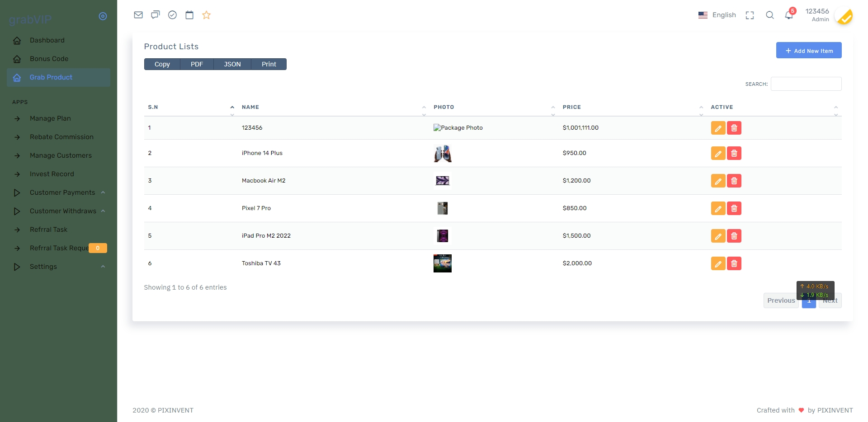Go to Manage Customers in sidebar
Viewport: 868px width, 422px height.
tap(61, 155)
